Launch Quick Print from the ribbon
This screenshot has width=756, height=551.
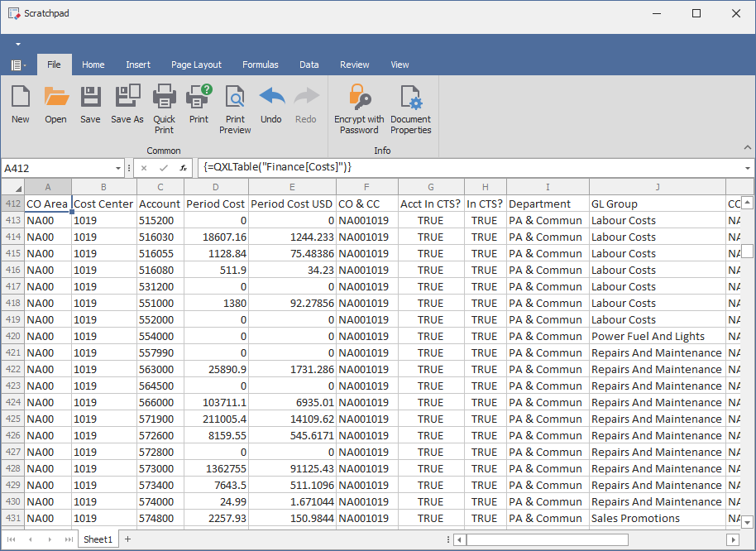165,108
